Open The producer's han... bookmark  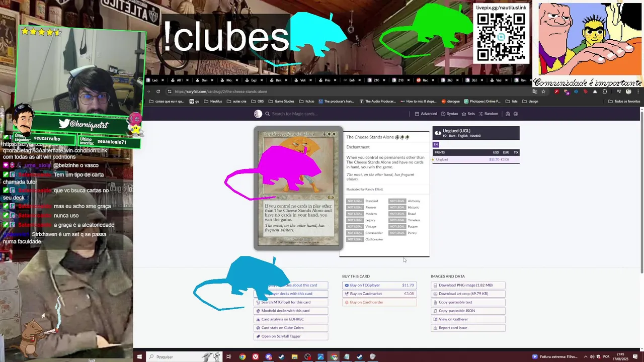coord(336,101)
